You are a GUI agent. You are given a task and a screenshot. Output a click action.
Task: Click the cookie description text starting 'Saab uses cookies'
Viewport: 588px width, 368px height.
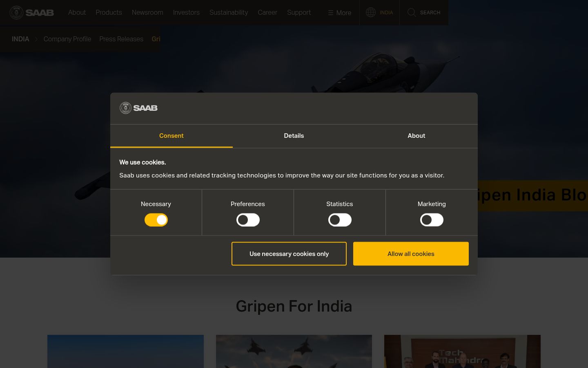click(282, 175)
